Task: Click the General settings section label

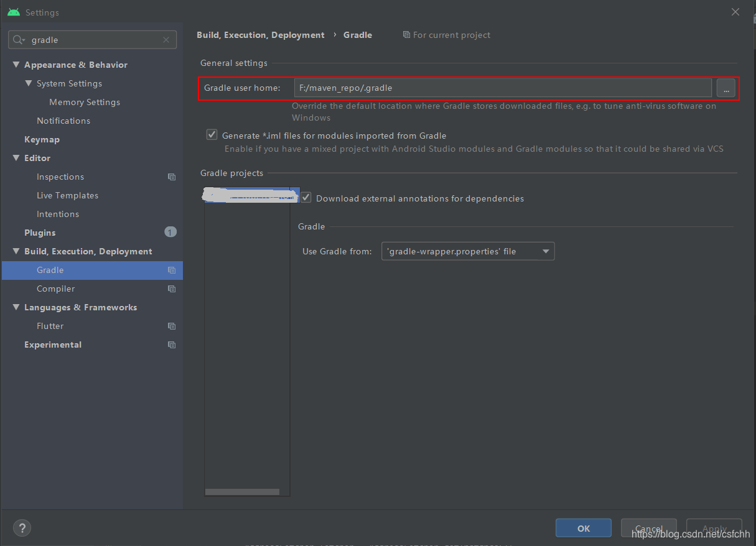Action: [x=234, y=63]
